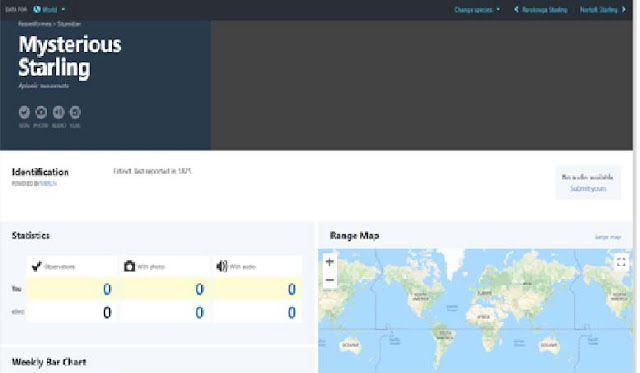Image resolution: width=640 pixels, height=373 pixels.
Task: Click the Photo badge icon
Action: [41, 112]
